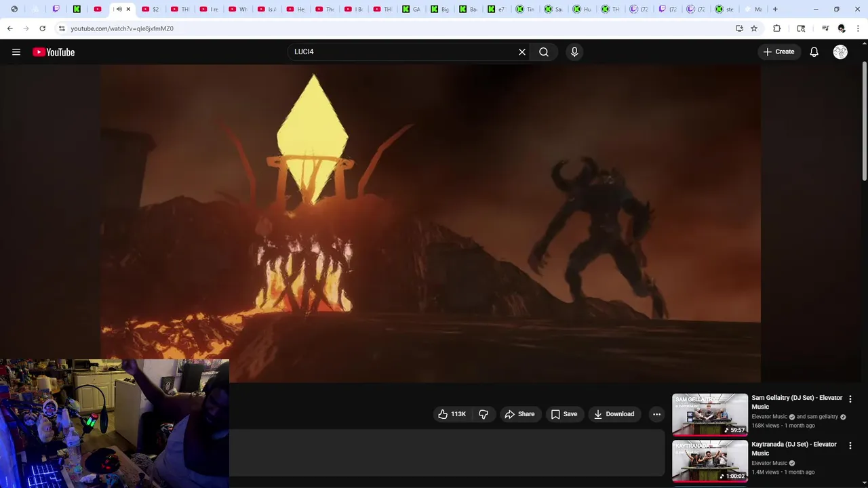The image size is (868, 488).
Task: Switch to the tab labeled 'Hu'
Action: (x=583, y=9)
